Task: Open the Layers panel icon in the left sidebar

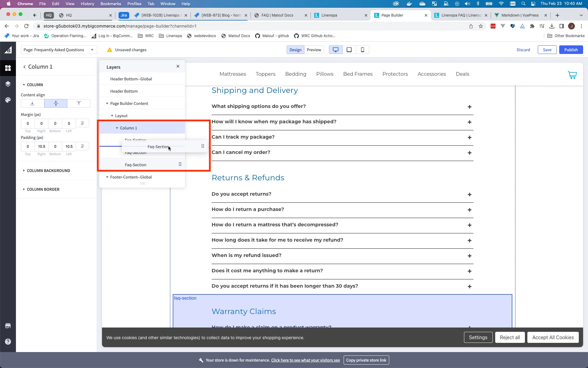Action: coord(8,84)
